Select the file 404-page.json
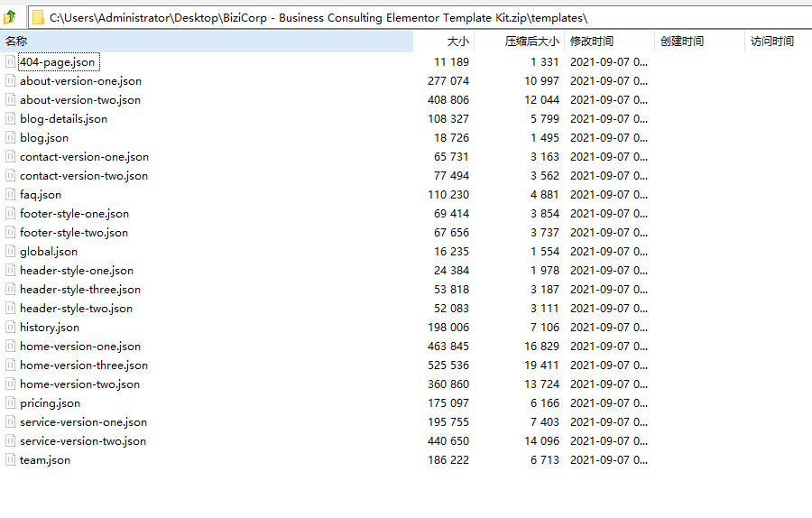The width and height of the screenshot is (812, 518). (58, 62)
